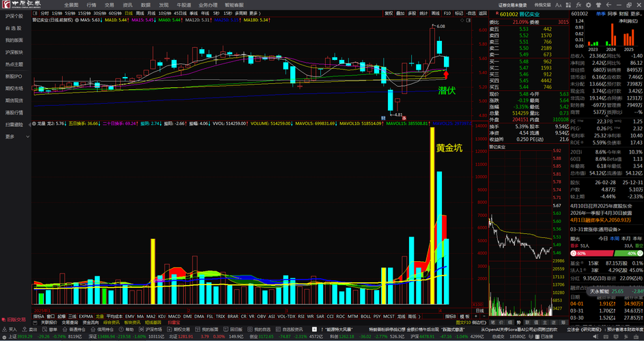Screen dimensions: 644x341
Task: Click the minus zoom button below chart
Action: point(484,316)
